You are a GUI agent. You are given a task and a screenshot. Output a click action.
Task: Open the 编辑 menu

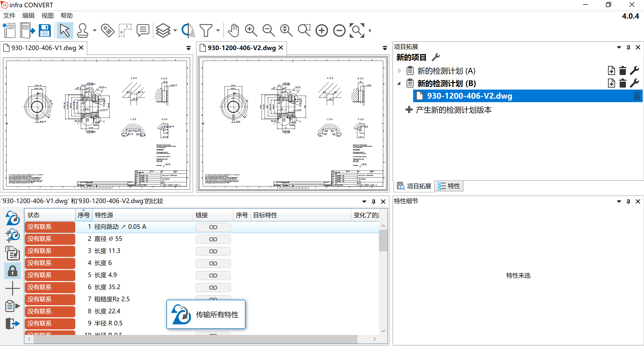(x=28, y=16)
